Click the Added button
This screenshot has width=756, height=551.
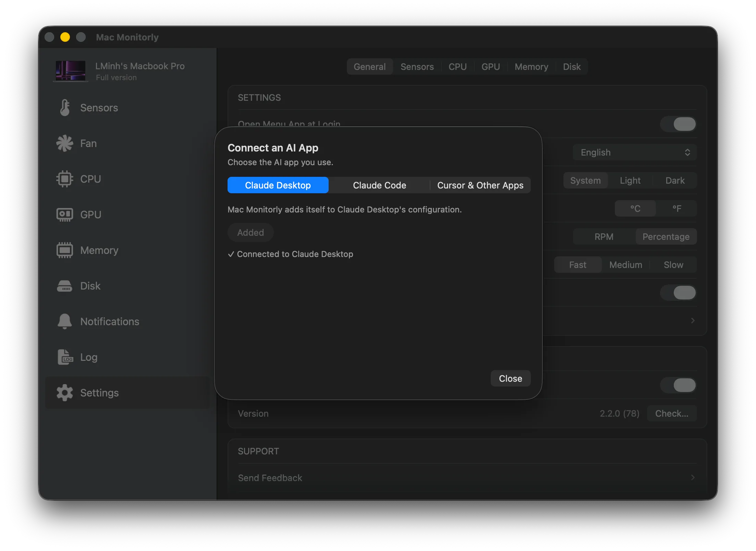point(251,232)
